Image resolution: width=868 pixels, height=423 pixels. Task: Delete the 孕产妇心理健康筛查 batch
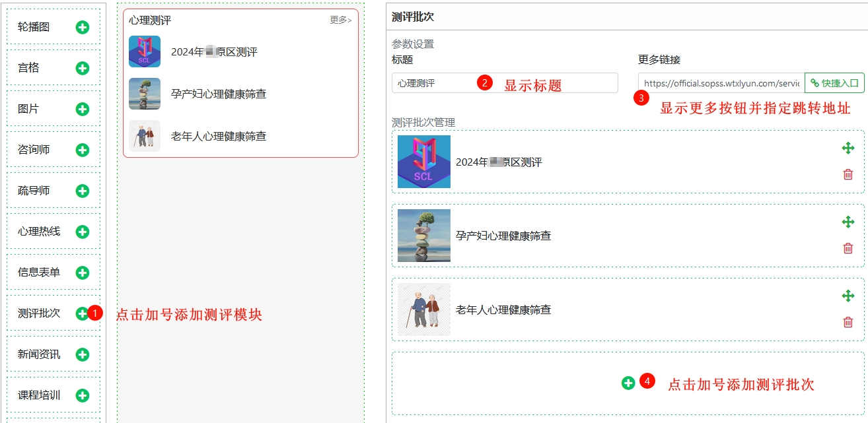point(848,248)
